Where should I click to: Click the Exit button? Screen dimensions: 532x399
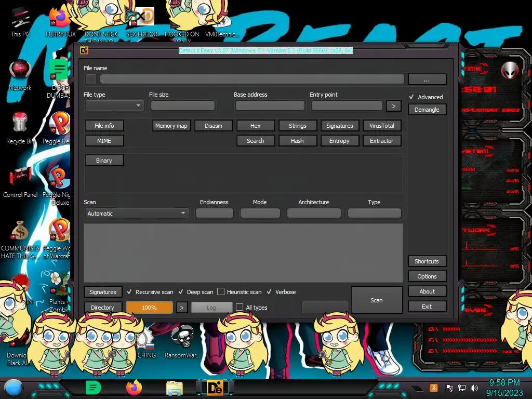click(x=427, y=307)
